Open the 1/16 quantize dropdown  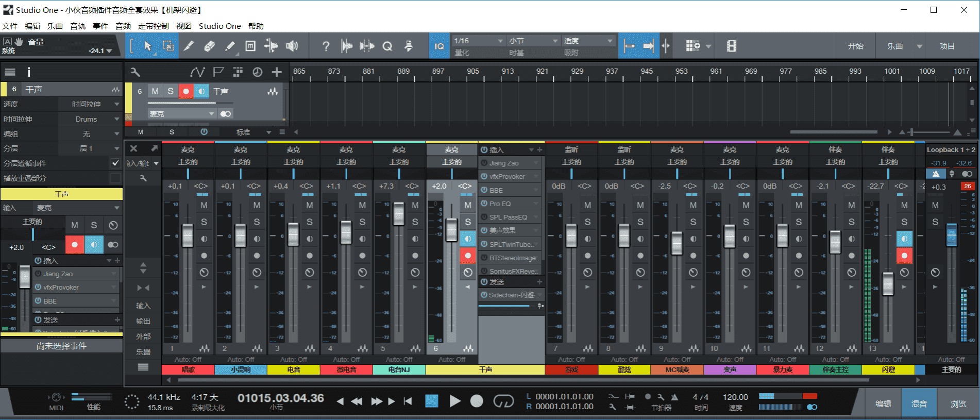click(478, 41)
